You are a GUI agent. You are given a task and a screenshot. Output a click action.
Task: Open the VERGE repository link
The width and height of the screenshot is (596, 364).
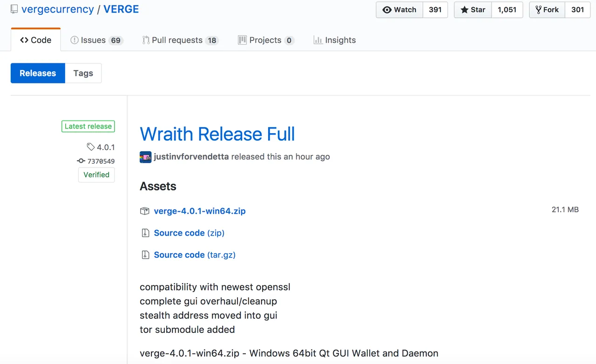pos(121,9)
